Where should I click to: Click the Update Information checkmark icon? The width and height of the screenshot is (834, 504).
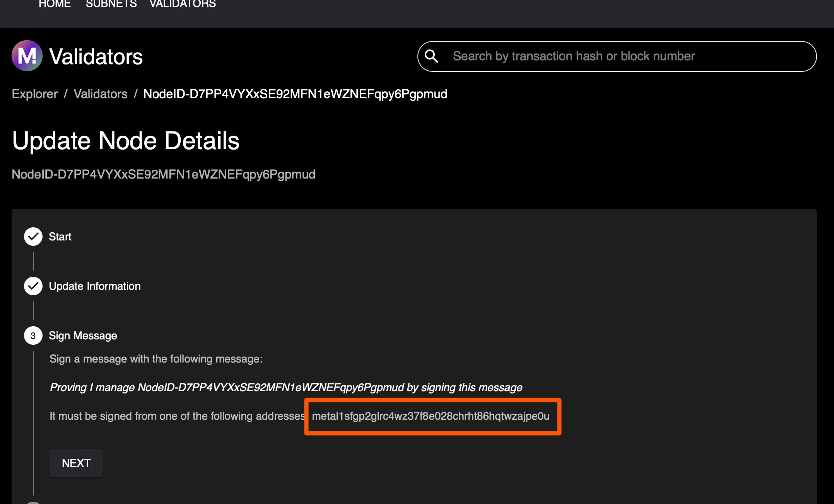(x=33, y=286)
